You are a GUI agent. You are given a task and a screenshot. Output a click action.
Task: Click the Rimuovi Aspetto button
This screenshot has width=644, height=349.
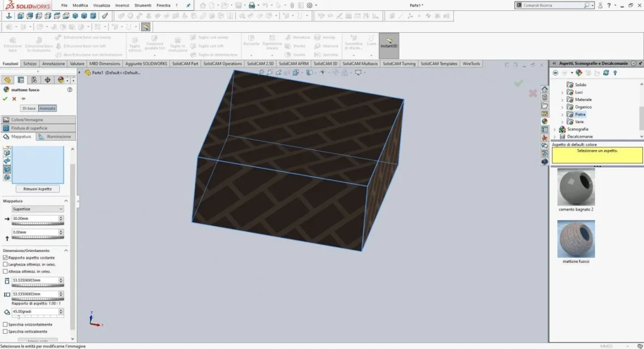38,189
